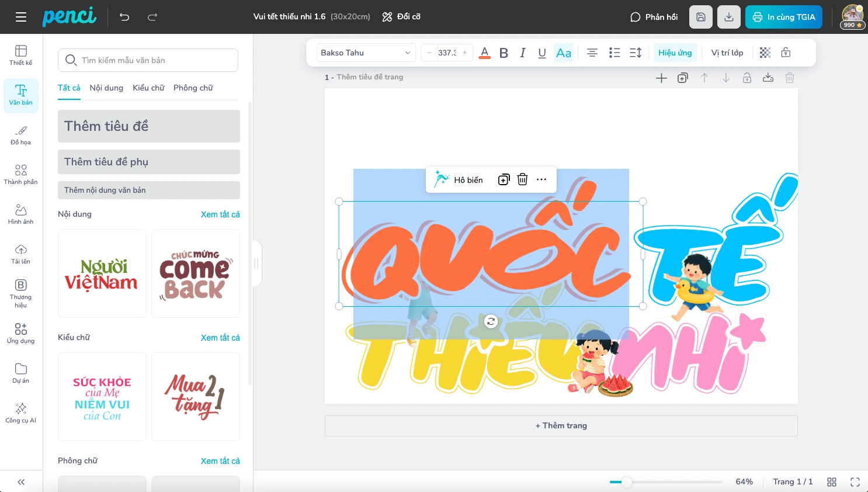Viewport: 868px width, 492px height.
Task: Open the Vị trí lớp layer position menu
Action: click(x=727, y=53)
